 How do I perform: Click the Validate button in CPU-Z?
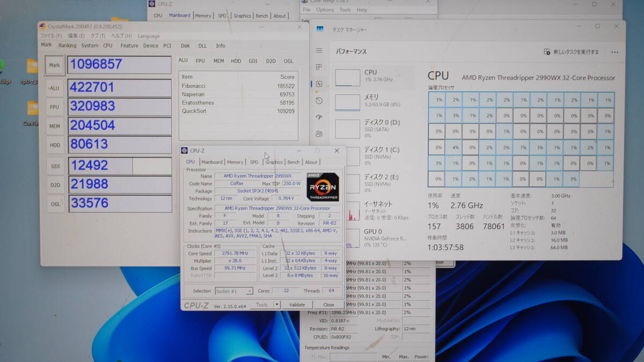point(297,305)
